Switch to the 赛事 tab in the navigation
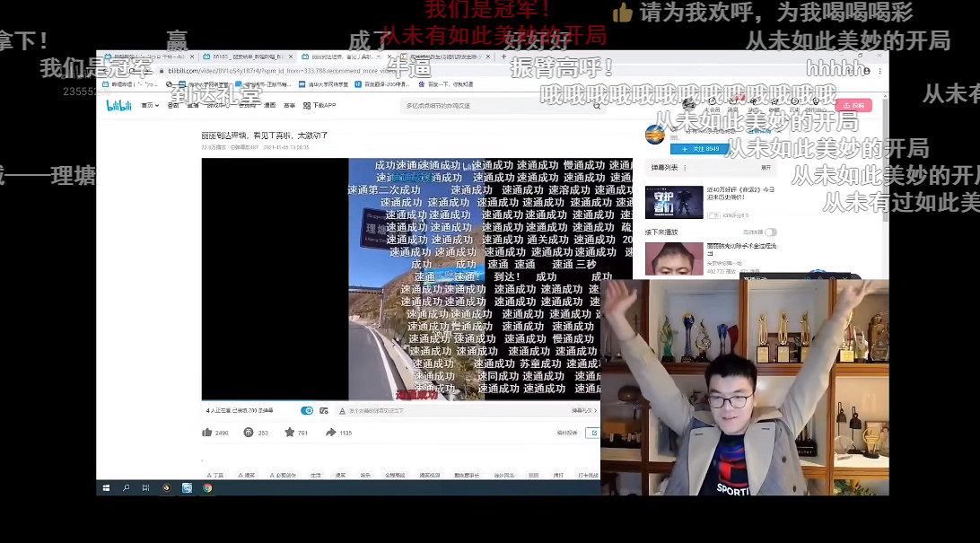The image size is (980, 543). click(289, 105)
